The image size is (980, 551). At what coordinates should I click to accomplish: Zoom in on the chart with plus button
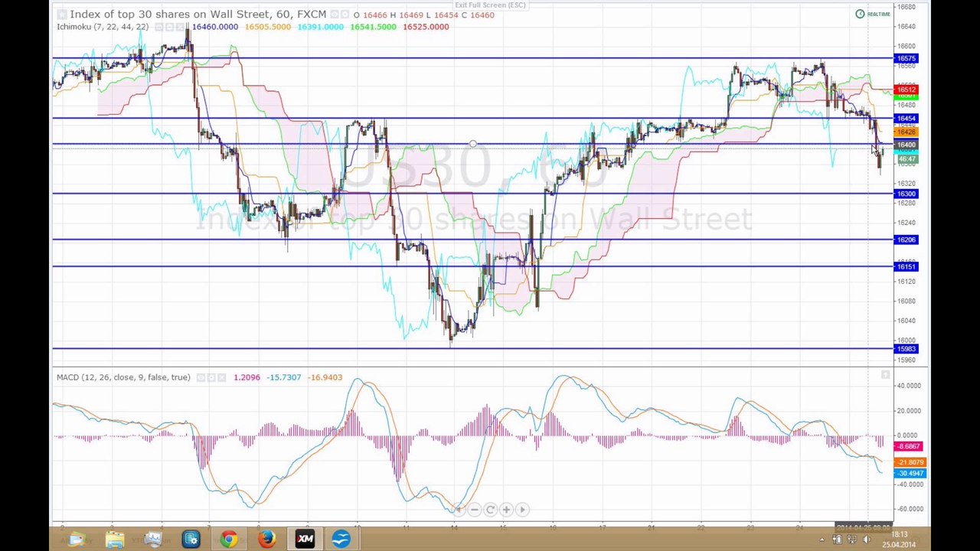tap(506, 510)
